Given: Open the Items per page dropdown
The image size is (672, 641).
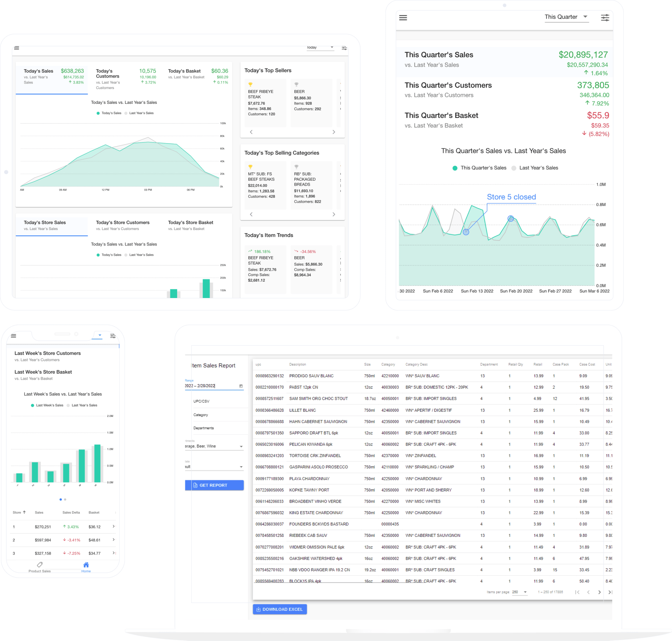Looking at the screenshot, I should 519,592.
